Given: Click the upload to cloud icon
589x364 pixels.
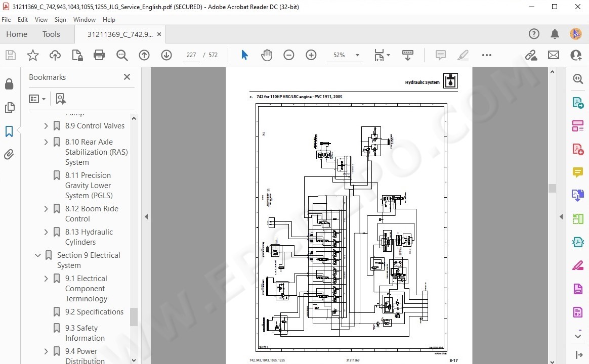Looking at the screenshot, I should pyautogui.click(x=55, y=55).
